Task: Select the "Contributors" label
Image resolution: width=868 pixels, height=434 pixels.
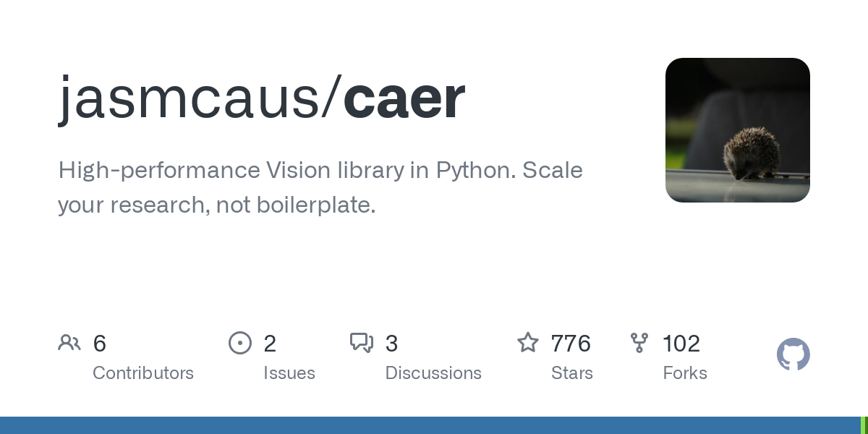Action: click(143, 373)
